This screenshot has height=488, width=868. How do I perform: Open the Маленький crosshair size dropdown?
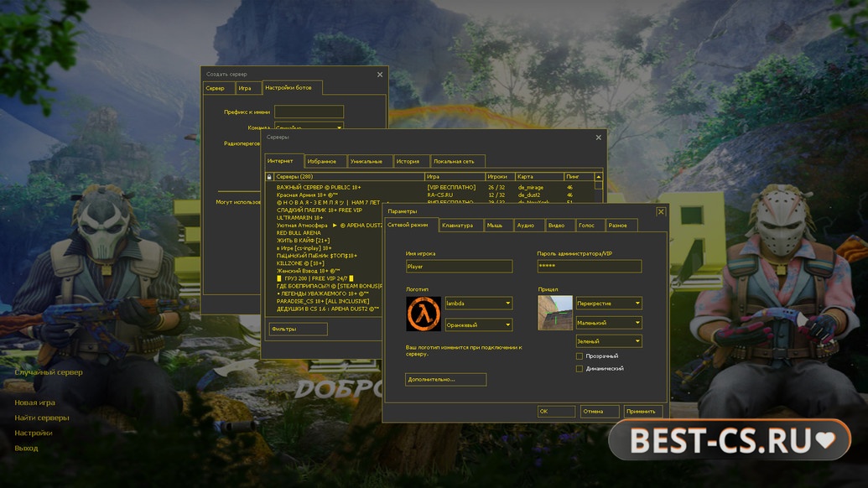(x=608, y=323)
